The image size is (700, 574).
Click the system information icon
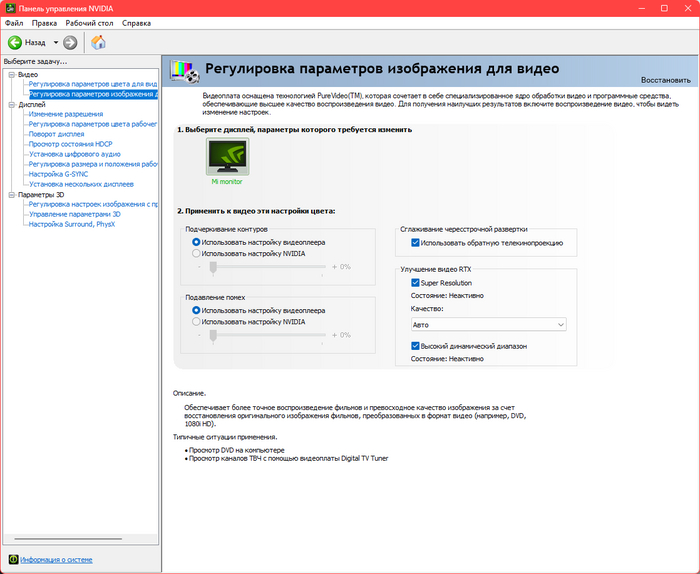point(13,559)
